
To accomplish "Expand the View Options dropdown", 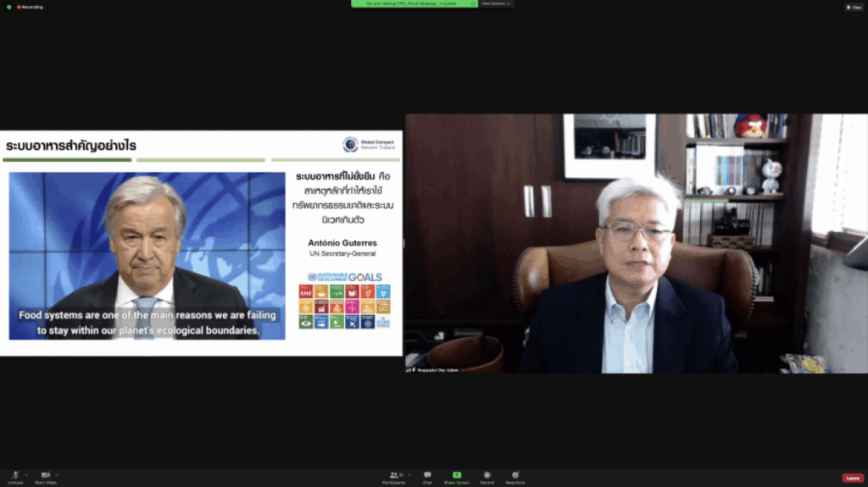I will 496,3.
